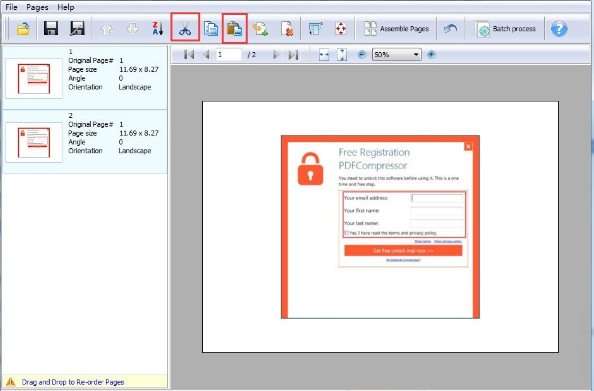Viewport: 594px width, 391px height.
Task: Click the page preview in the viewer
Action: (x=380, y=227)
